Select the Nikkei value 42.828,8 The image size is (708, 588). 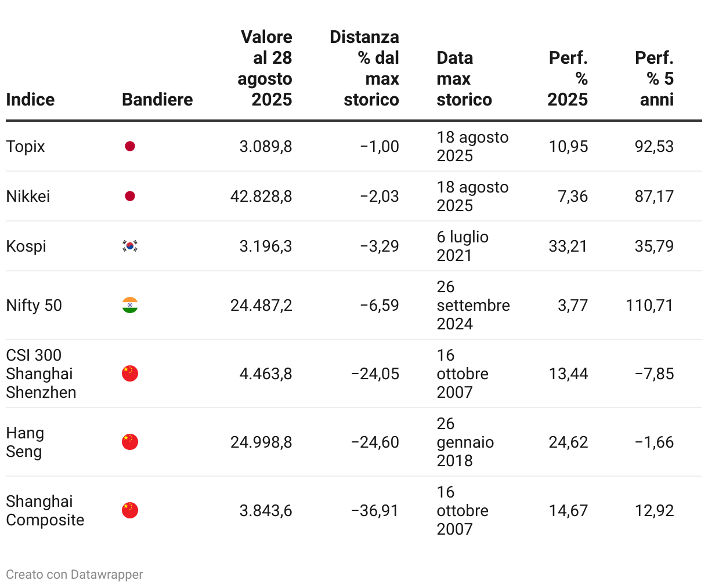(x=261, y=196)
